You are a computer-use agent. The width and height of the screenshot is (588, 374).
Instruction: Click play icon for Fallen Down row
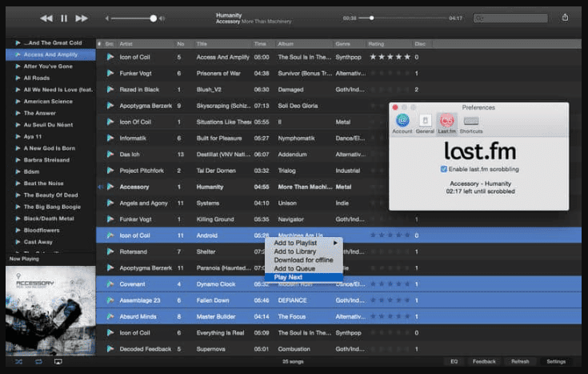click(110, 300)
